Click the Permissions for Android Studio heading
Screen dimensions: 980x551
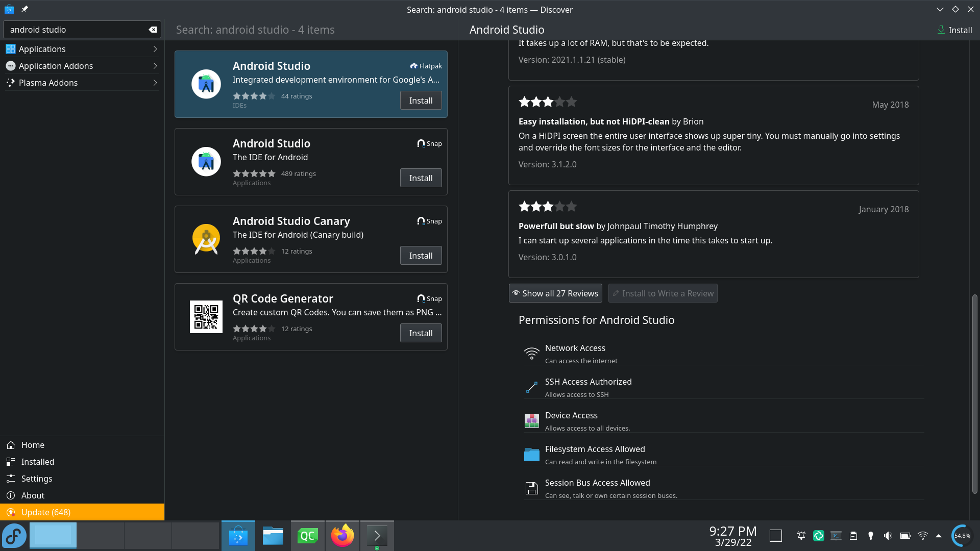pos(596,320)
